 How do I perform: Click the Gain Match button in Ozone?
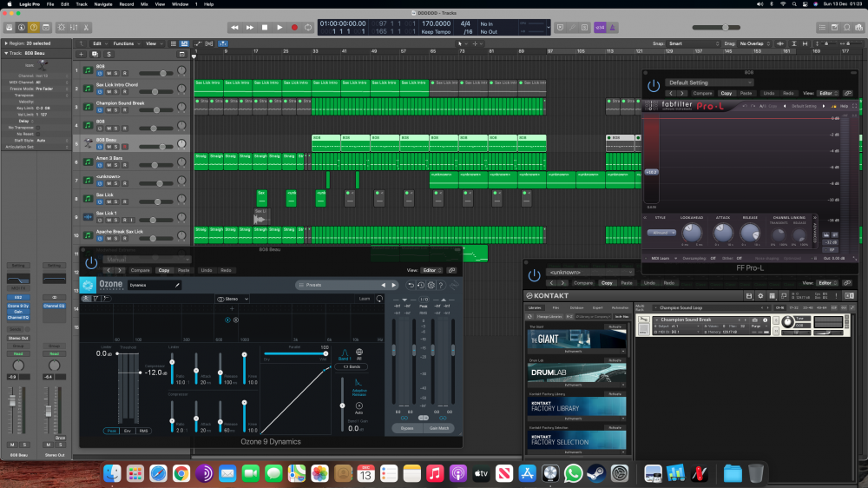click(x=439, y=428)
